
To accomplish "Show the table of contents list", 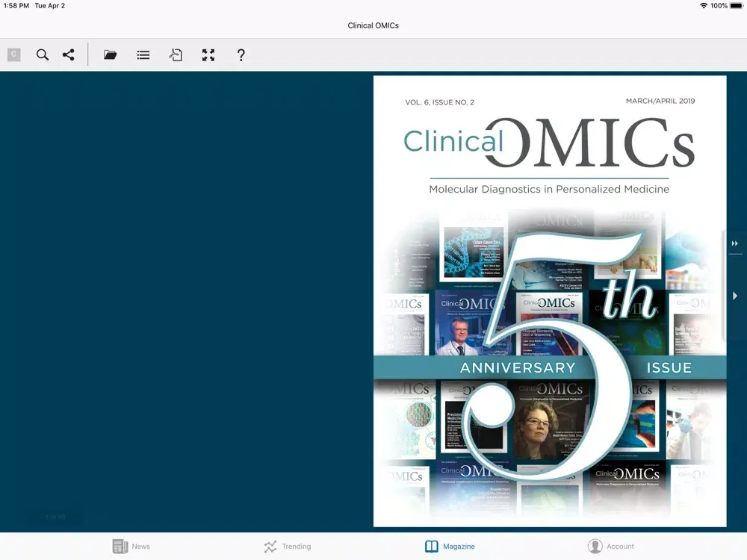I will pyautogui.click(x=143, y=55).
